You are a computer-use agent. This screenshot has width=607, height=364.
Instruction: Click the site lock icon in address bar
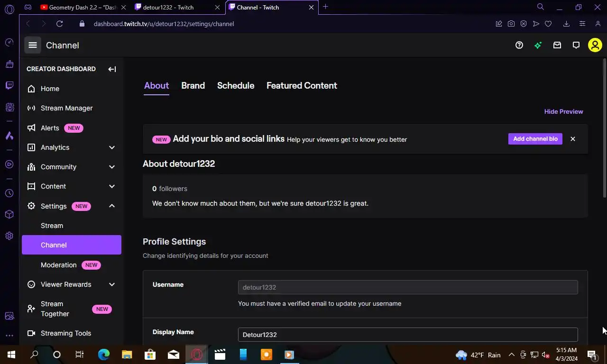(82, 24)
